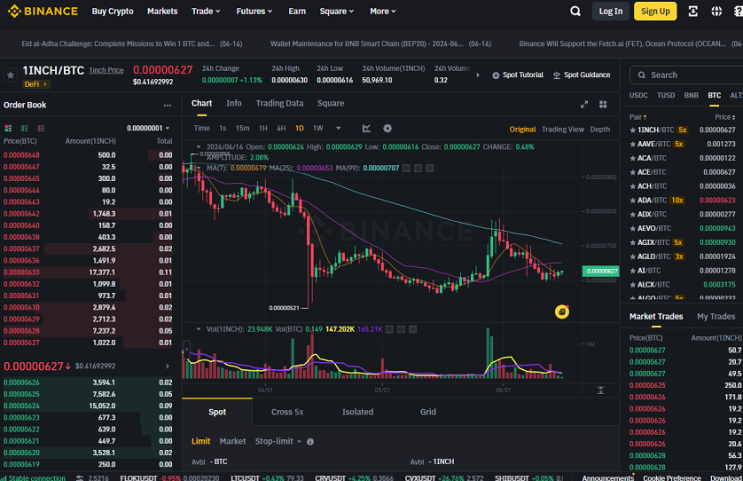Viewport: 743px width, 481px height.
Task: Click the Binance logo
Action: pyautogui.click(x=43, y=11)
